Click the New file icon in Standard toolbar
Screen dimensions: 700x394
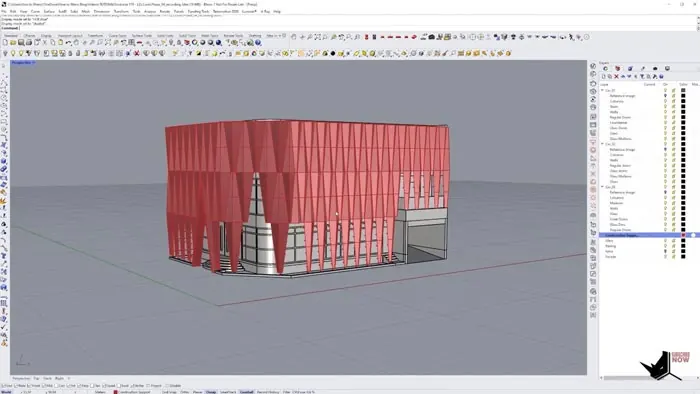(5, 43)
